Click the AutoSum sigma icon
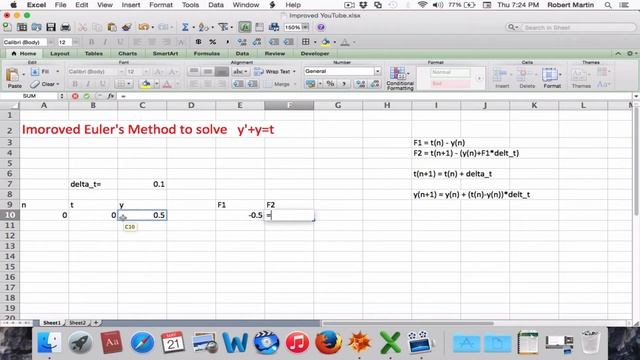 coord(185,27)
